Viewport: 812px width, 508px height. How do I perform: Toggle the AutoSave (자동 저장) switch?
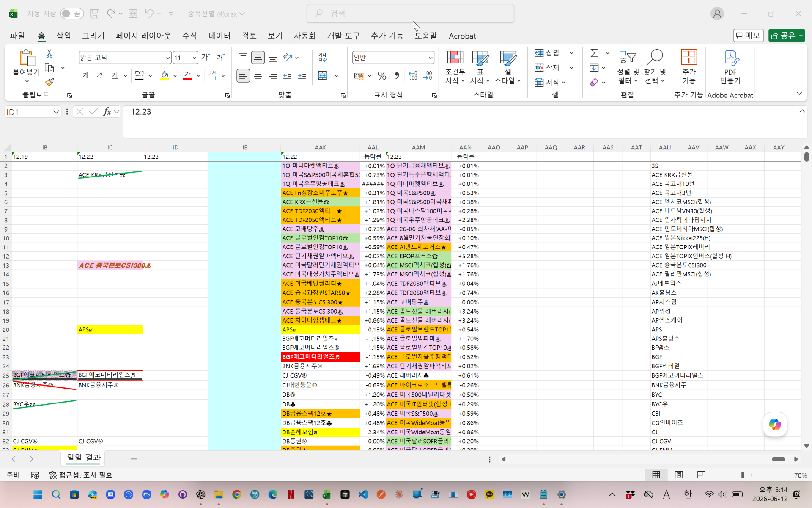pyautogui.click(x=71, y=14)
